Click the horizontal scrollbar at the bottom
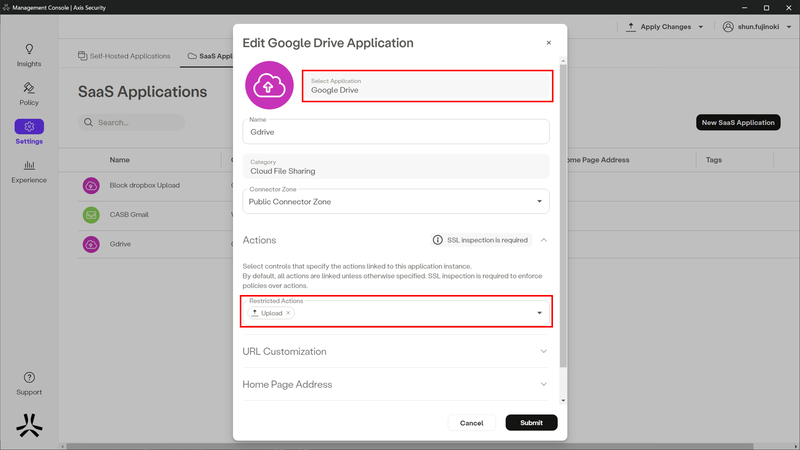This screenshot has width=800, height=450. tap(410, 446)
